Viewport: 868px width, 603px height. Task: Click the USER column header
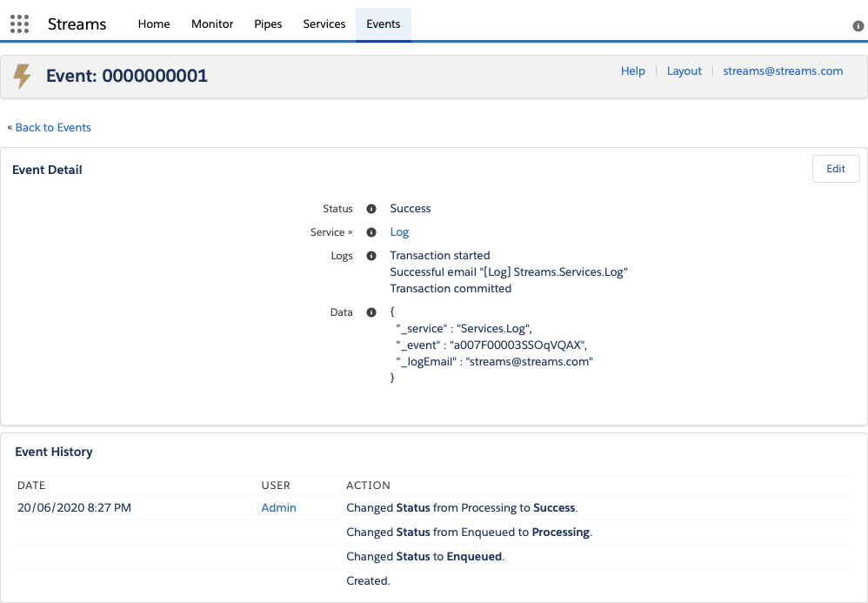coord(276,486)
